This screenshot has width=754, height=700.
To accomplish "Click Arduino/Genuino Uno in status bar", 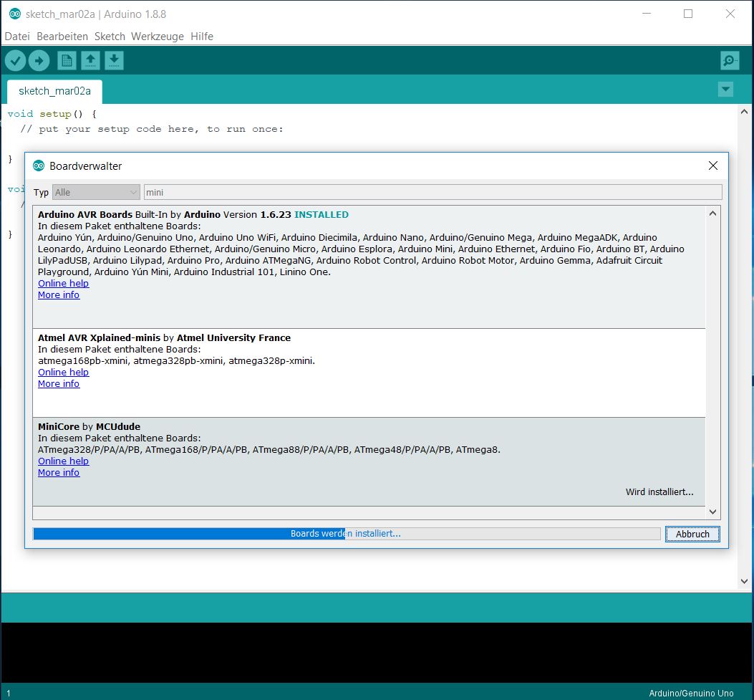I will (691, 694).
